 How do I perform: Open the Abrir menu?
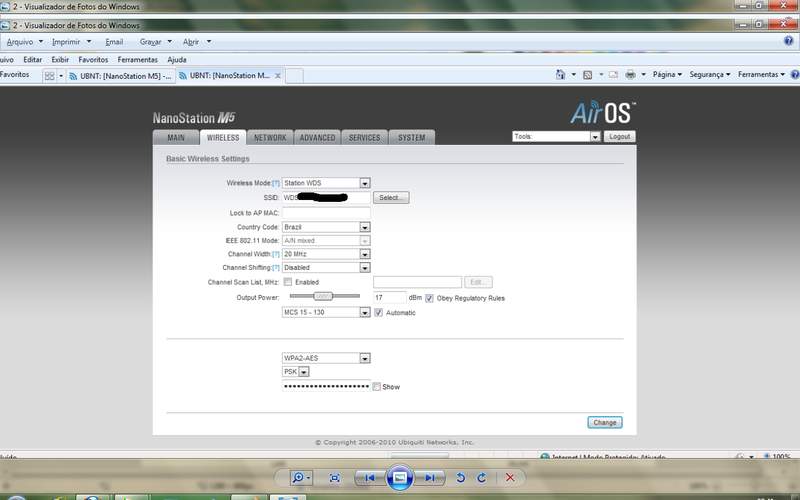197,42
